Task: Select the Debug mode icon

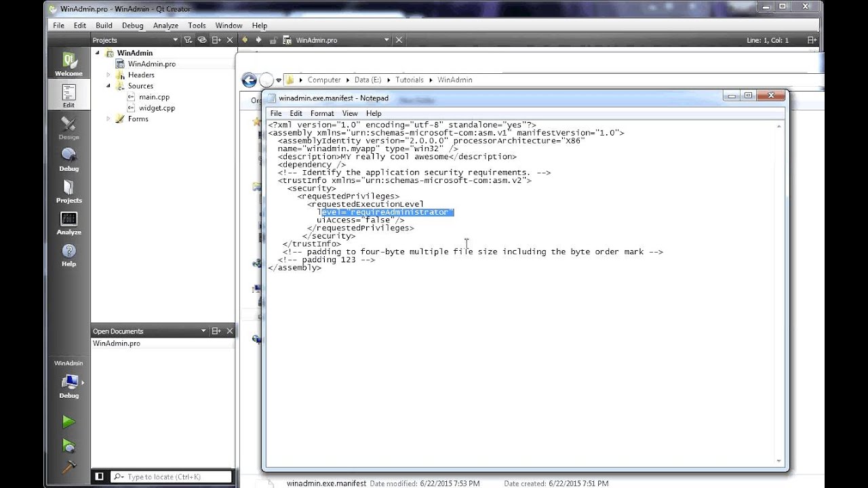Action: pyautogui.click(x=68, y=157)
